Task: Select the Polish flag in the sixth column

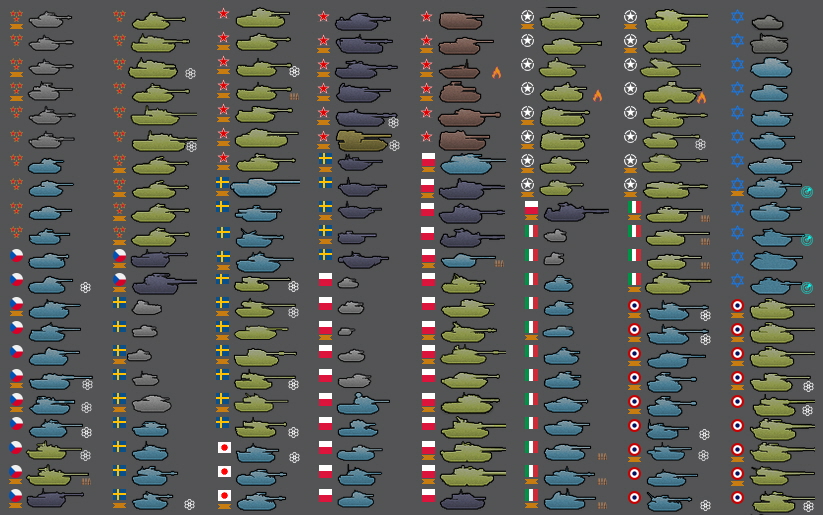Action: coord(532,207)
